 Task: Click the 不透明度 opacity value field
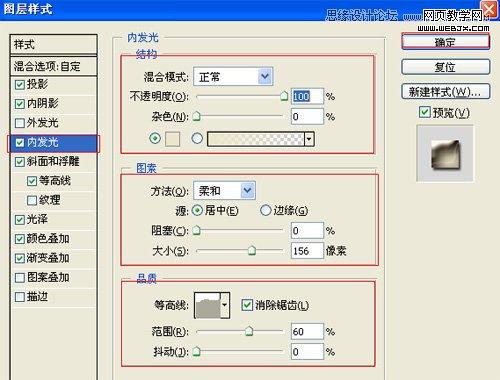click(307, 96)
